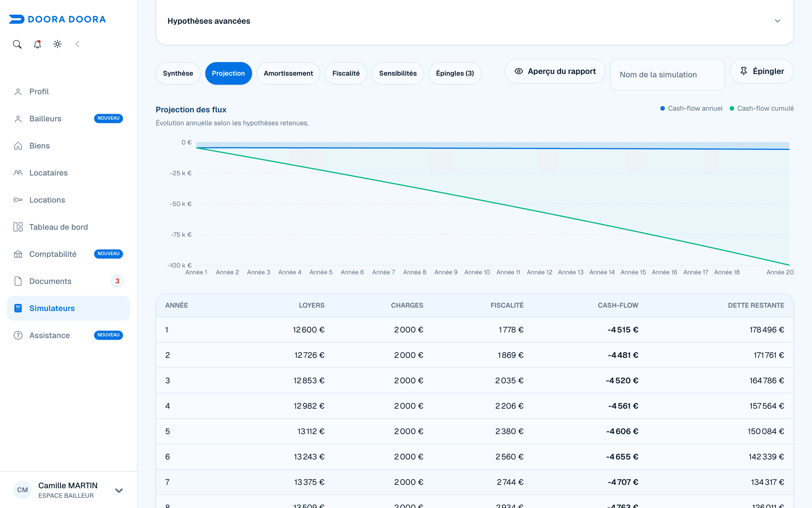Open Comptabilité menu label
Viewport: 812px width, 508px height.
tap(53, 254)
